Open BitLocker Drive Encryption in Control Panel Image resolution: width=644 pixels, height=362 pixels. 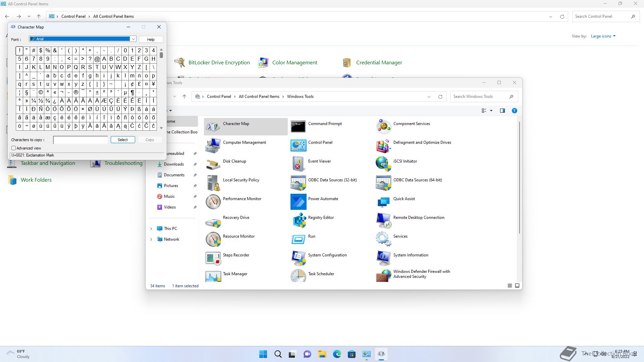coord(212,62)
